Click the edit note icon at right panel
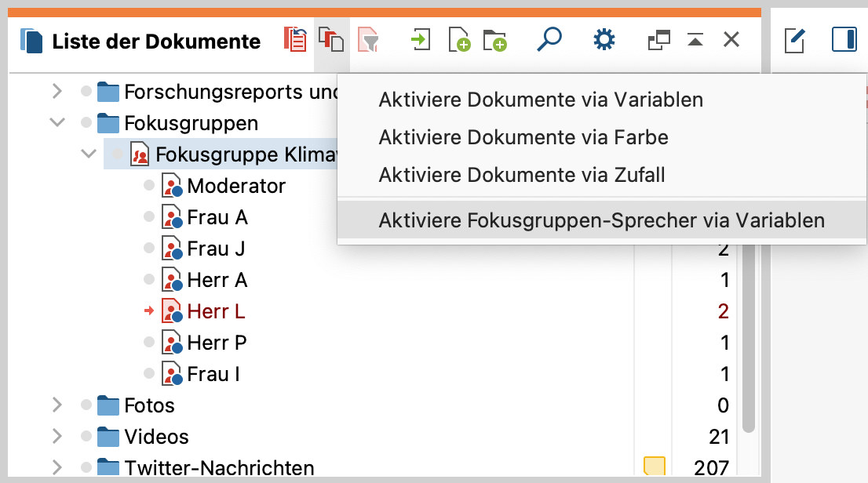 (794, 41)
